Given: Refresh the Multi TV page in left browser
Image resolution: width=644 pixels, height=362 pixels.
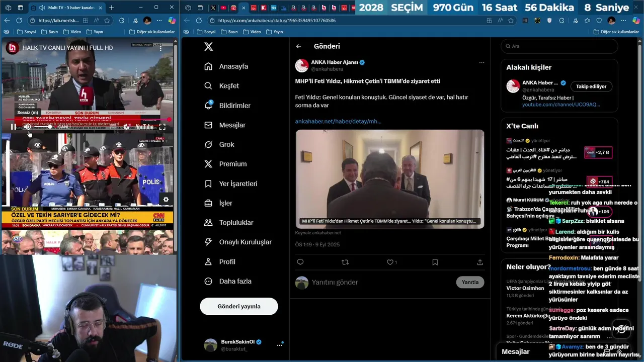Looking at the screenshot, I should click(x=19, y=21).
